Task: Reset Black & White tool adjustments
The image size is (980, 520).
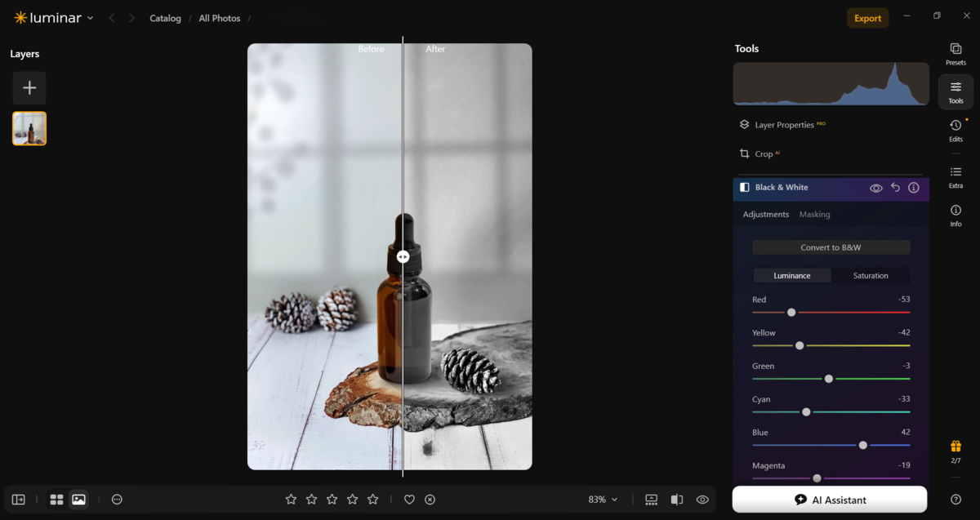Action: point(895,188)
